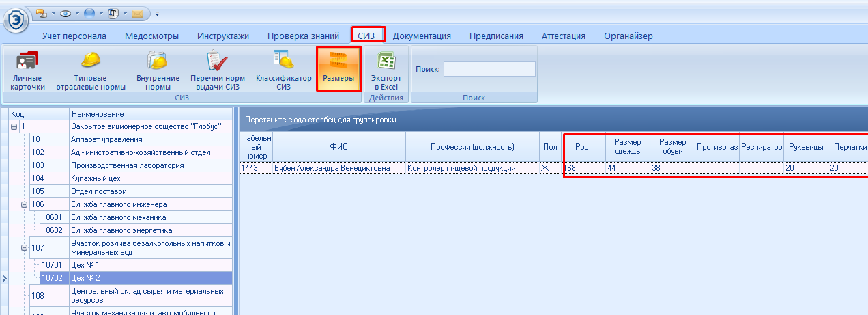The height and width of the screenshot is (315, 868).
Task: Click the envelope icon in quick toolbar
Action: pos(139,13)
